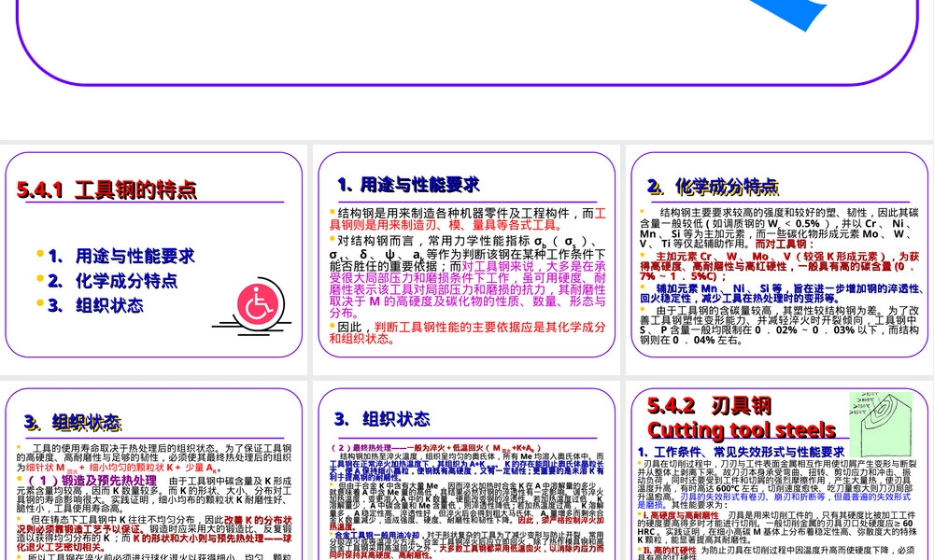Screen dimensions: 934x560
Task: Click heading '5.4.1 工具钢的特点'
Action: tap(106, 189)
